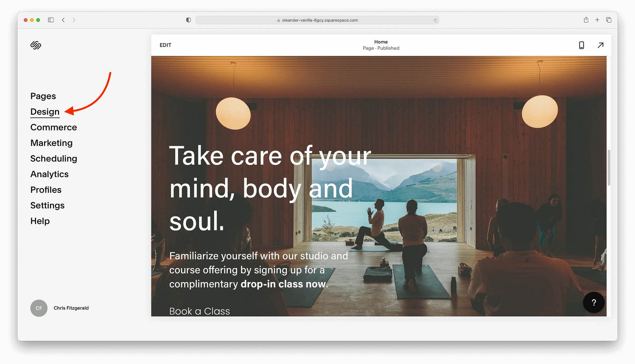Click the EDIT button on page
This screenshot has height=364, width=635.
[x=165, y=45]
